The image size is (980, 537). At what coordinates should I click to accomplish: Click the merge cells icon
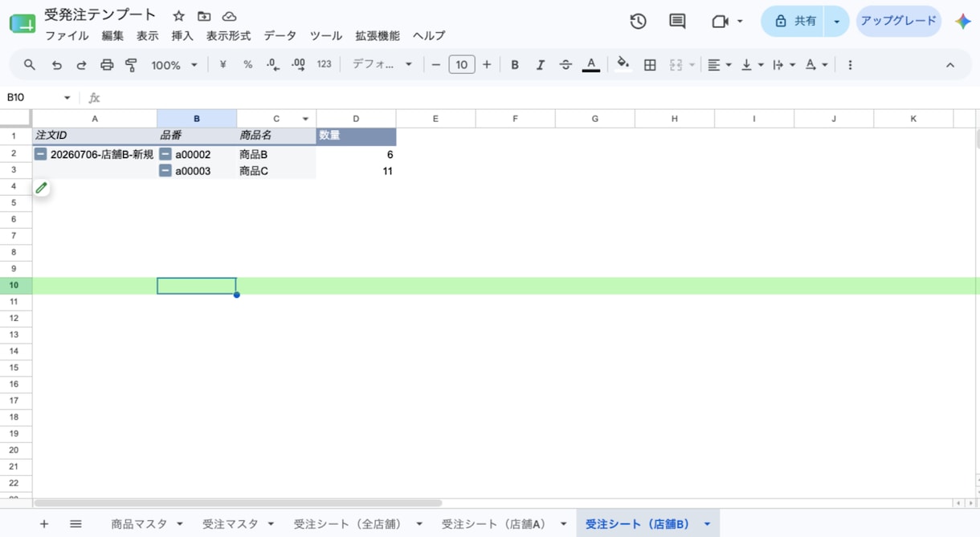(x=676, y=65)
